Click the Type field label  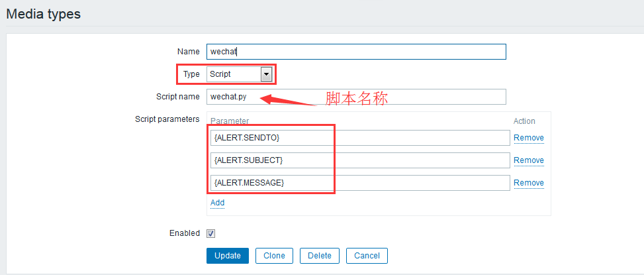tap(191, 74)
